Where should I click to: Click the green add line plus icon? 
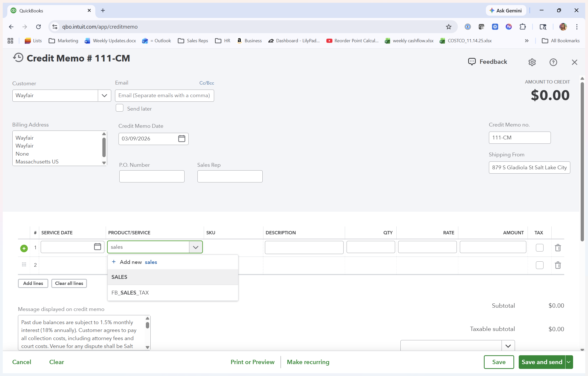coord(24,248)
